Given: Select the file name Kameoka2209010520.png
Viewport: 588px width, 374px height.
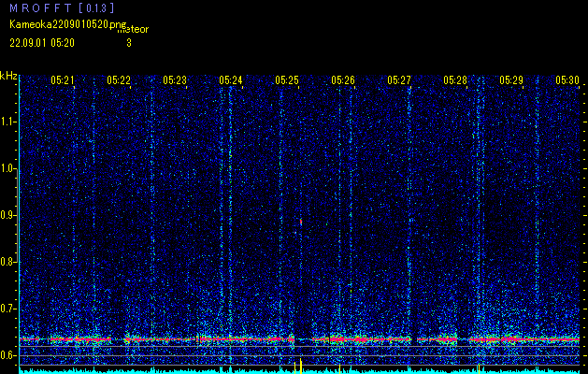Looking at the screenshot, I should [68, 24].
